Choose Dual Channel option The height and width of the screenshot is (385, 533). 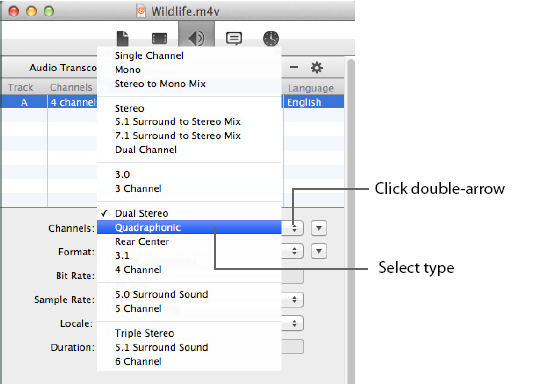pyautogui.click(x=189, y=150)
